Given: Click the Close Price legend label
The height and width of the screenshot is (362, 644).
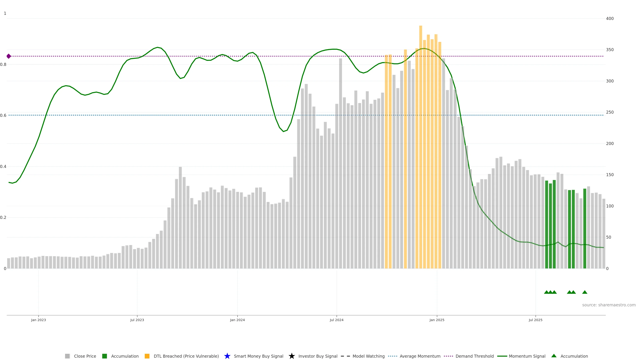Looking at the screenshot, I should tap(85, 356).
